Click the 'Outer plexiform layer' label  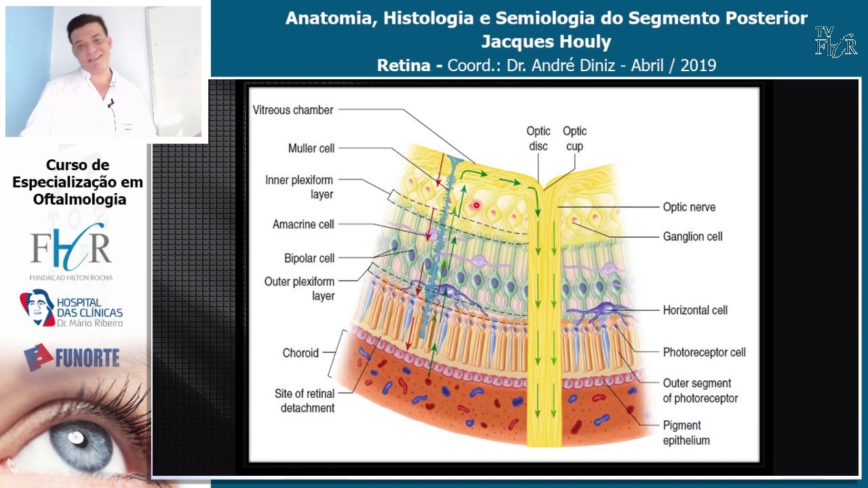(x=300, y=289)
